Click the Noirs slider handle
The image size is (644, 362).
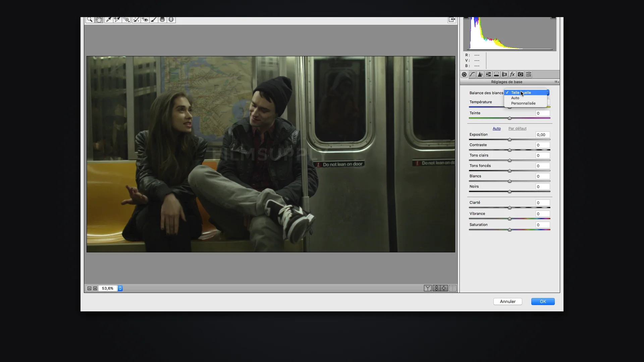(x=509, y=192)
